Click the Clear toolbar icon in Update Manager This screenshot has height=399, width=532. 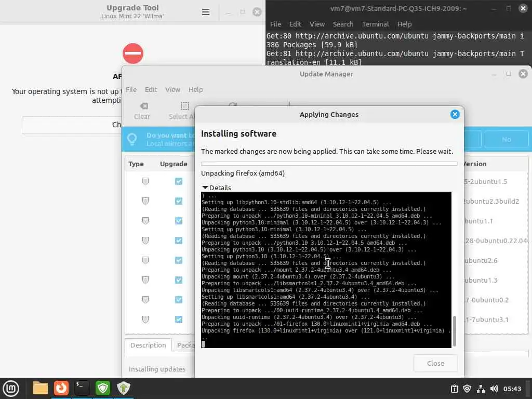[143, 106]
